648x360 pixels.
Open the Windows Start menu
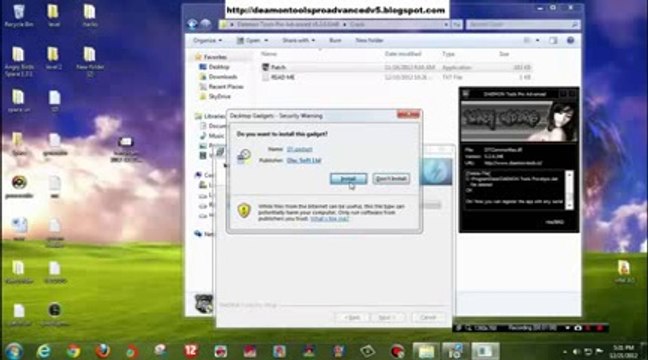pos(14,351)
